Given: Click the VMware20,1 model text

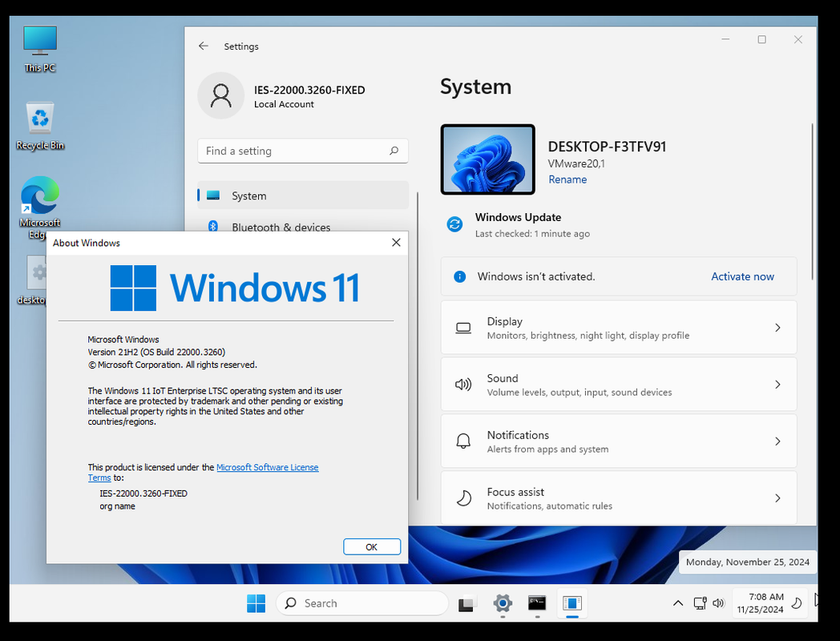Looking at the screenshot, I should (x=576, y=164).
